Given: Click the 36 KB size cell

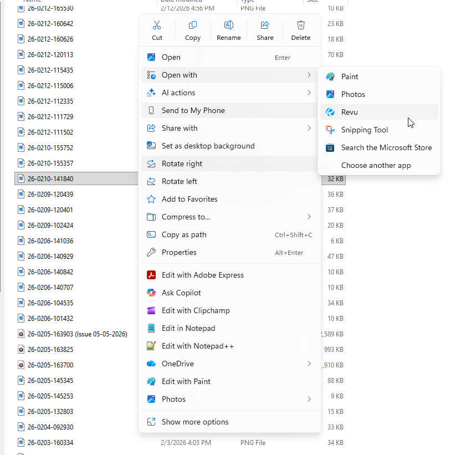Looking at the screenshot, I should (x=335, y=195).
